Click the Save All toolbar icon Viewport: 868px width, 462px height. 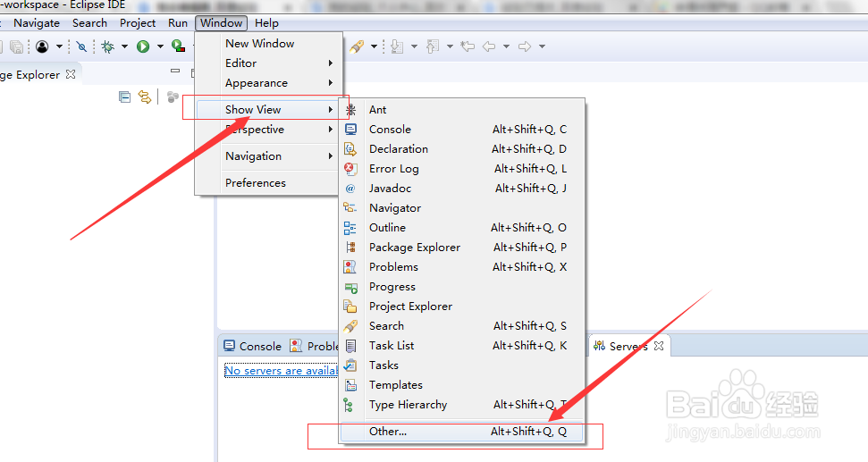coord(17,47)
